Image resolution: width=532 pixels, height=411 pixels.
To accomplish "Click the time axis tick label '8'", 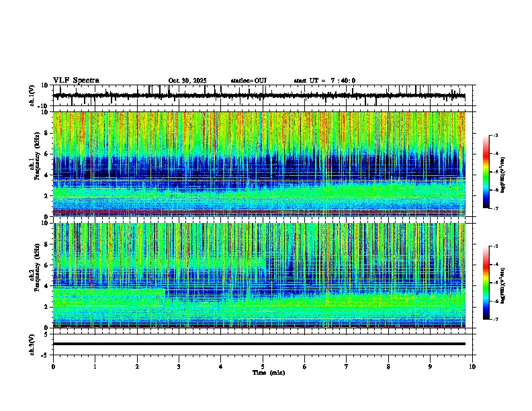I will coord(388,367).
